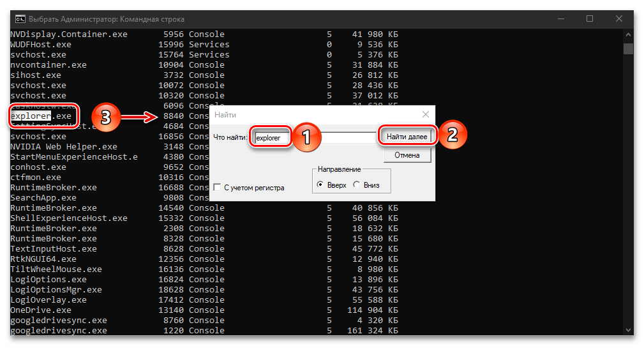This screenshot has height=348, width=644.
Task: Click the ctfmon.exe process entry
Action: [x=36, y=177]
